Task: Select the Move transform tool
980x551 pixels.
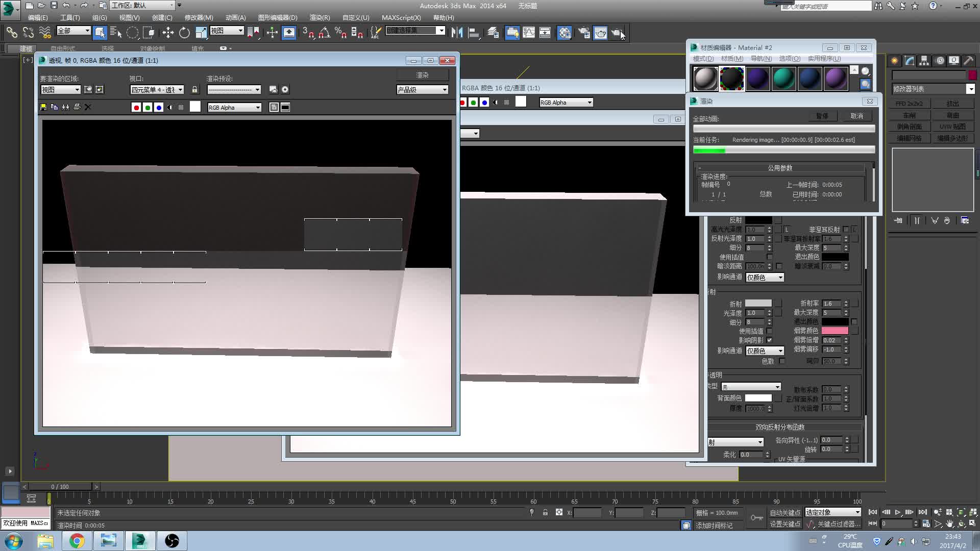Action: (x=168, y=33)
